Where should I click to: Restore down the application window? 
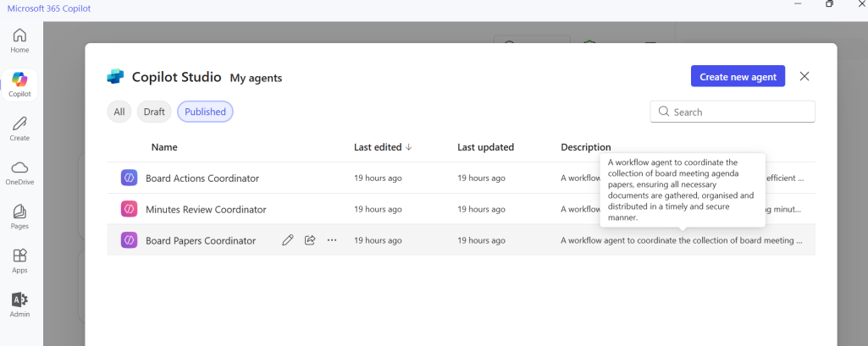tap(829, 4)
